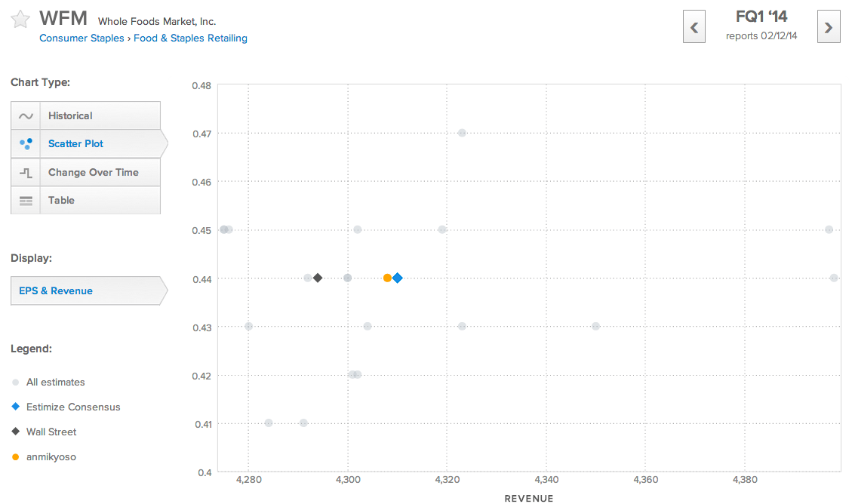Open the Food & Staples Retailing link
The width and height of the screenshot is (852, 504).
(x=190, y=38)
